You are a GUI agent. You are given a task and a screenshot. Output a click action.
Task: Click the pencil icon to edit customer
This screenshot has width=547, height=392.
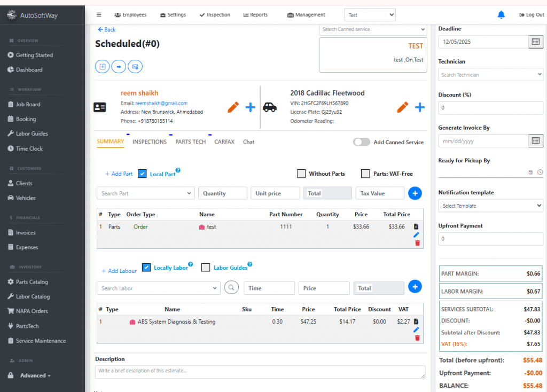click(233, 107)
